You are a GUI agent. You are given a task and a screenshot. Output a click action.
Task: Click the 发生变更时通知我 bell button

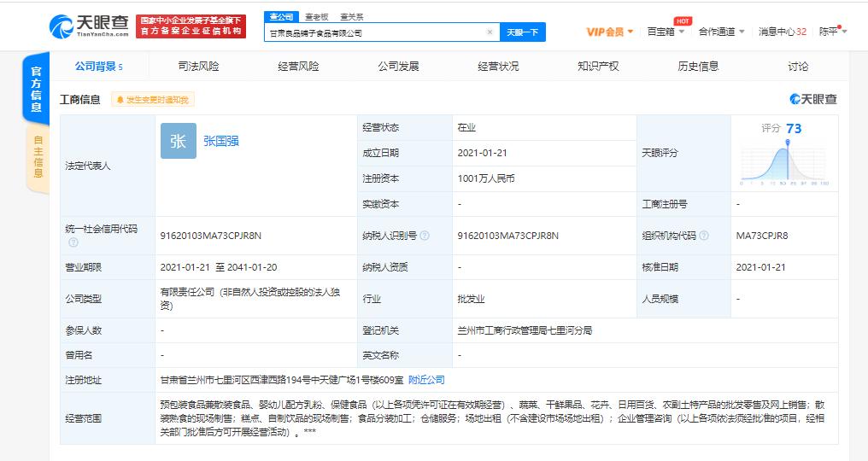pyautogui.click(x=153, y=100)
